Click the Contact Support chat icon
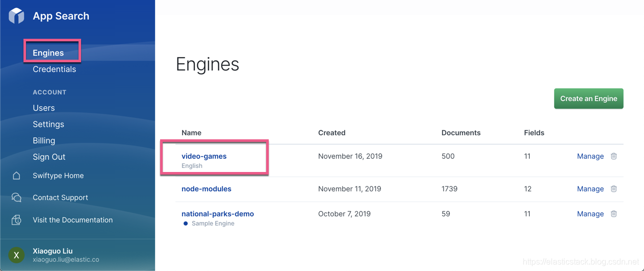Viewport: 644px width, 271px height. point(16,198)
